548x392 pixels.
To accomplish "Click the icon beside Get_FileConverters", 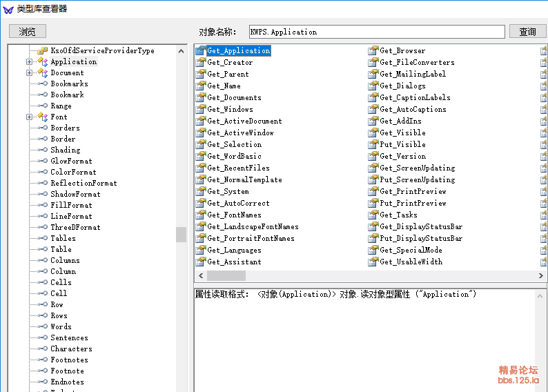I will click(x=373, y=62).
